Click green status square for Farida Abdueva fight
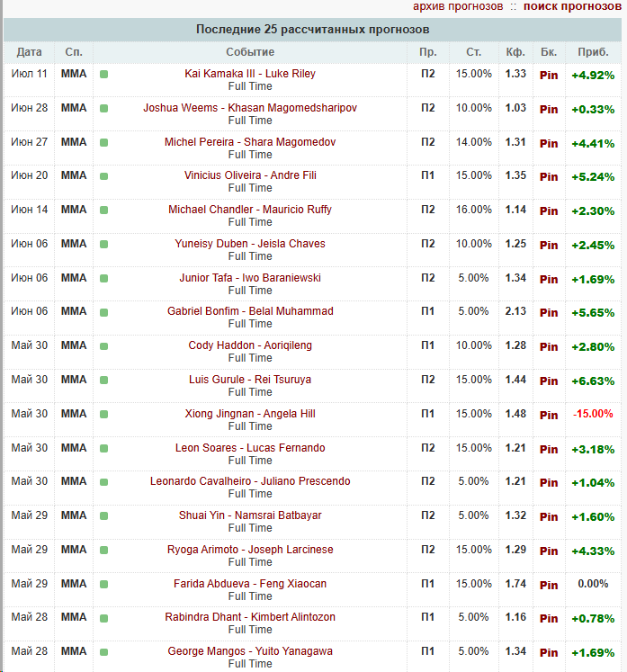The width and height of the screenshot is (627, 672). coord(103,584)
